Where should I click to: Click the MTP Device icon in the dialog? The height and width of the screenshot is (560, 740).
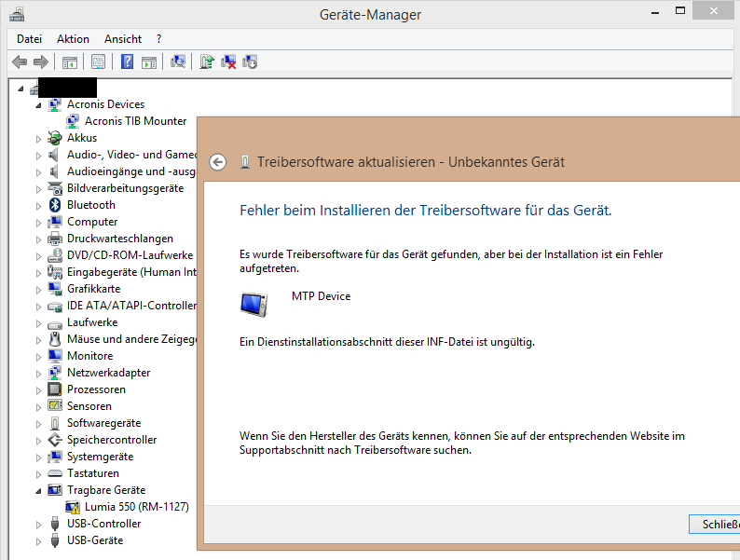(x=254, y=305)
